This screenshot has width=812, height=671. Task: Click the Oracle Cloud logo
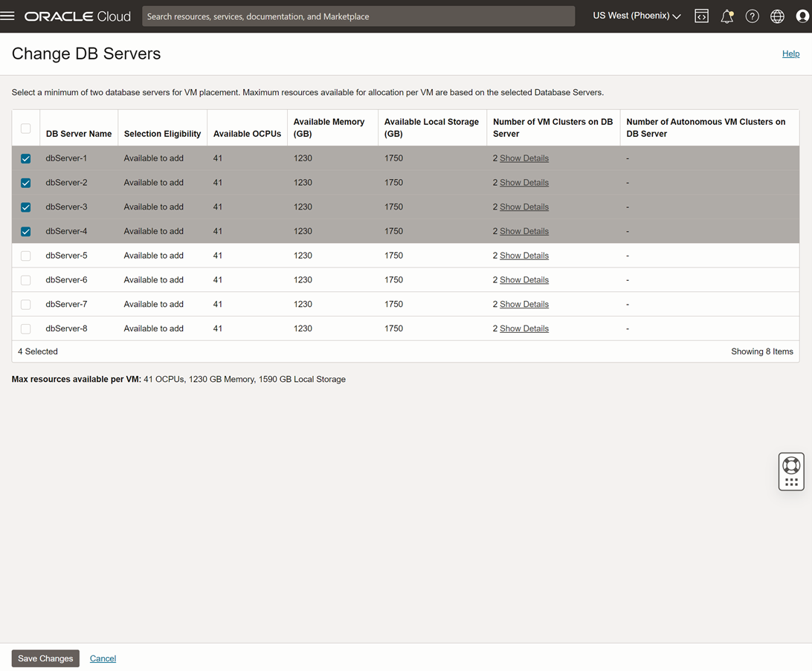click(77, 16)
